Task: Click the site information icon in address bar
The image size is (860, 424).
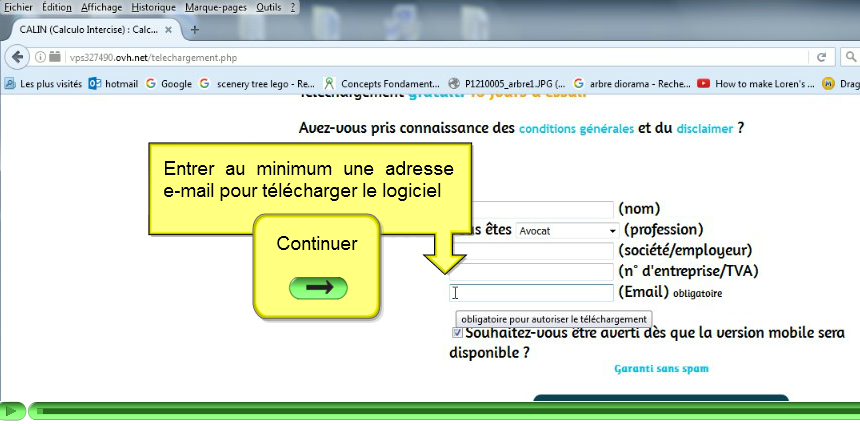Action: [x=39, y=57]
